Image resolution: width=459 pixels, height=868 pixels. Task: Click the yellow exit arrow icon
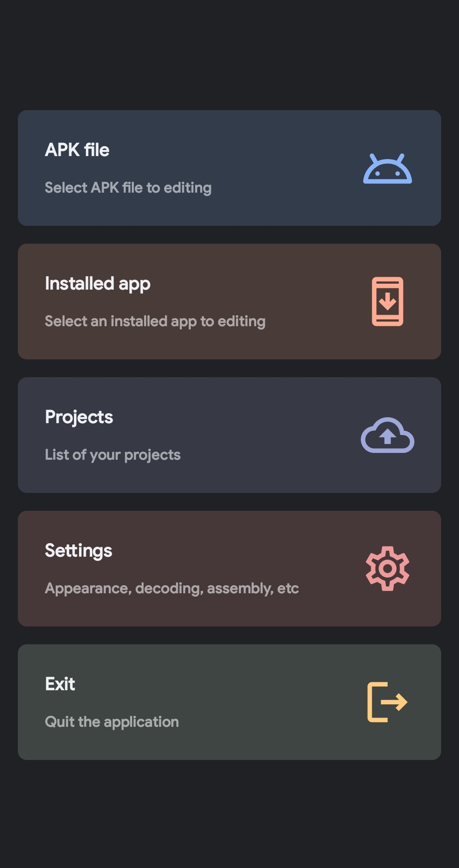point(387,702)
